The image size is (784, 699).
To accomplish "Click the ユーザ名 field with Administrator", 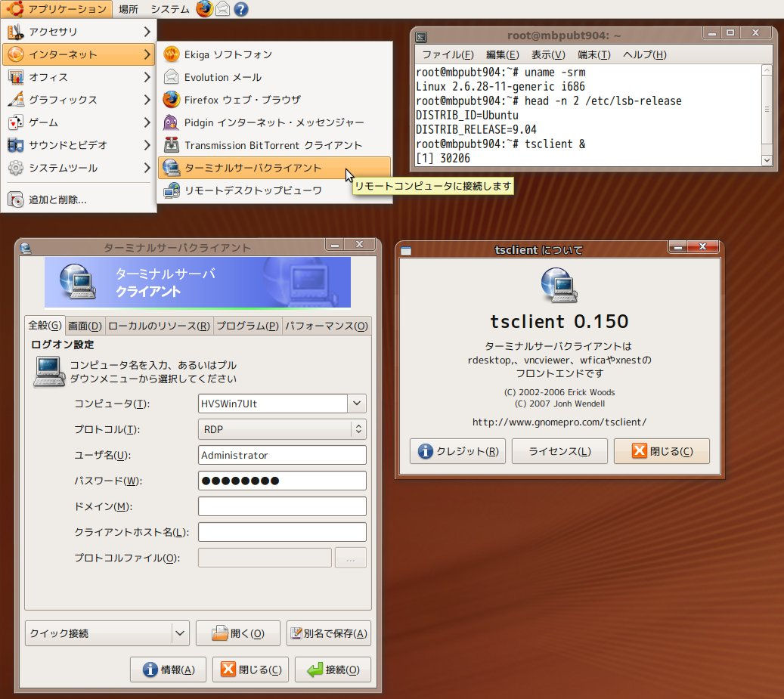I will [282, 455].
